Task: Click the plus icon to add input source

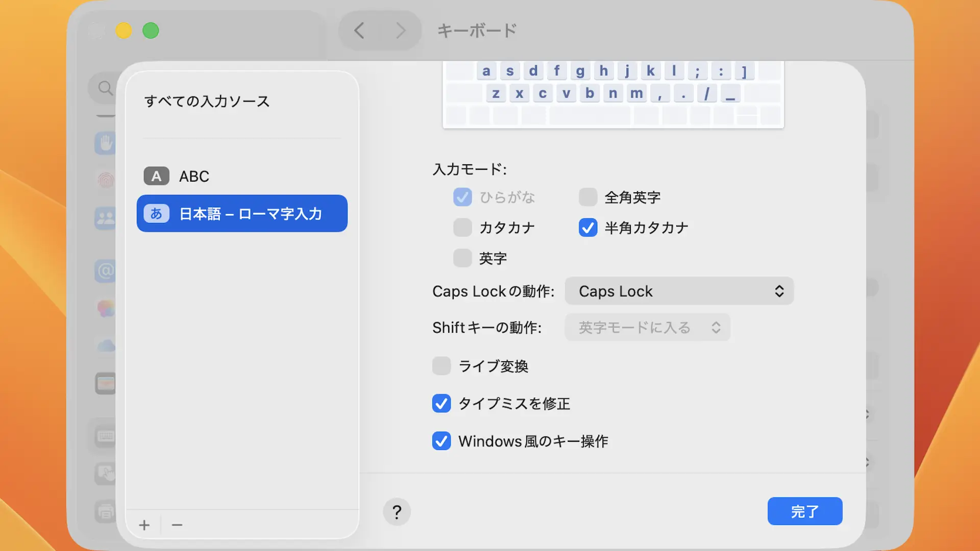Action: tap(144, 525)
